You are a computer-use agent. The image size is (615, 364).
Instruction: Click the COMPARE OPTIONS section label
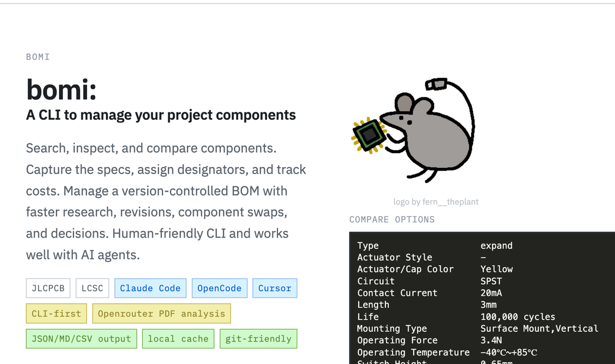click(392, 220)
